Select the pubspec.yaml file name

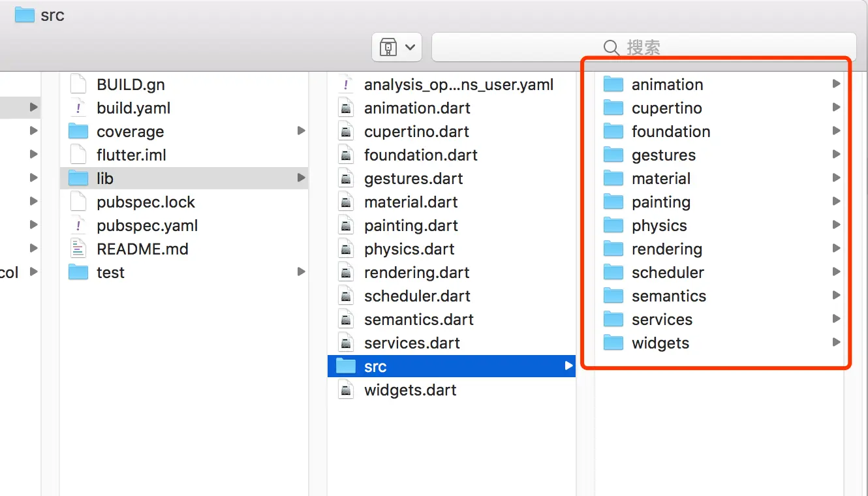pos(147,226)
